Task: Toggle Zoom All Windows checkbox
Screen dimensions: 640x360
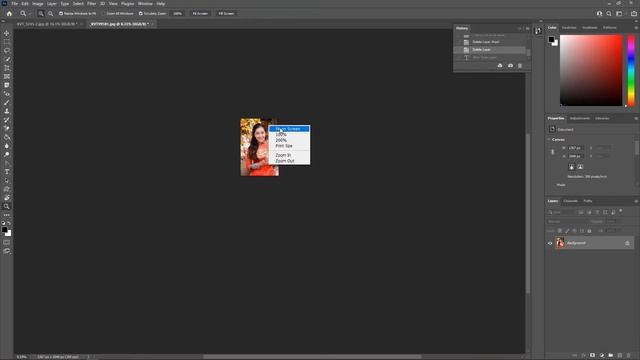Action: click(x=103, y=13)
